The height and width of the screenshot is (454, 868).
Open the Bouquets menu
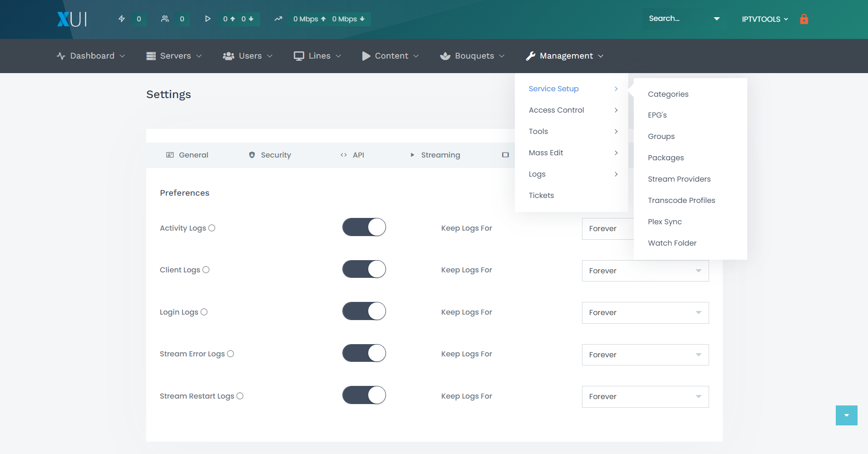pos(473,56)
